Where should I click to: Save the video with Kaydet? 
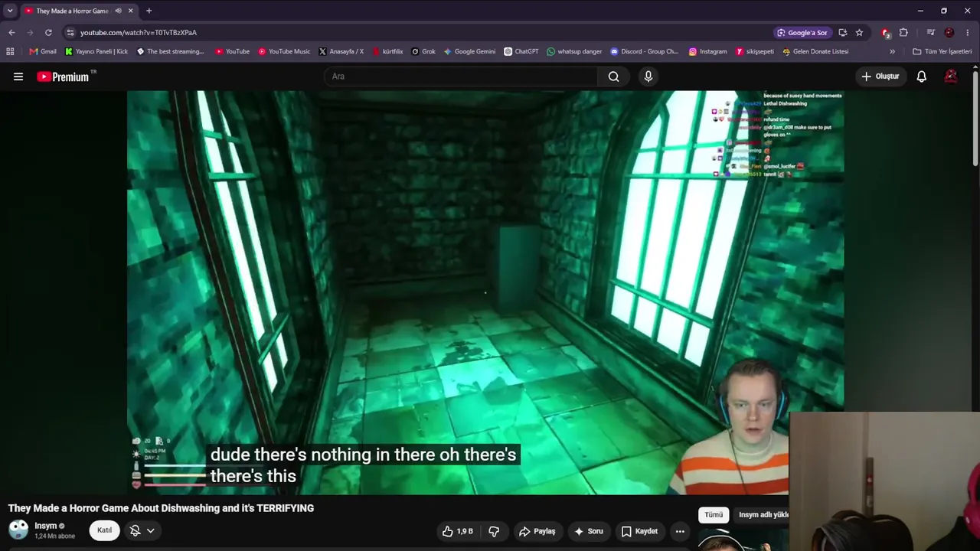pyautogui.click(x=639, y=531)
